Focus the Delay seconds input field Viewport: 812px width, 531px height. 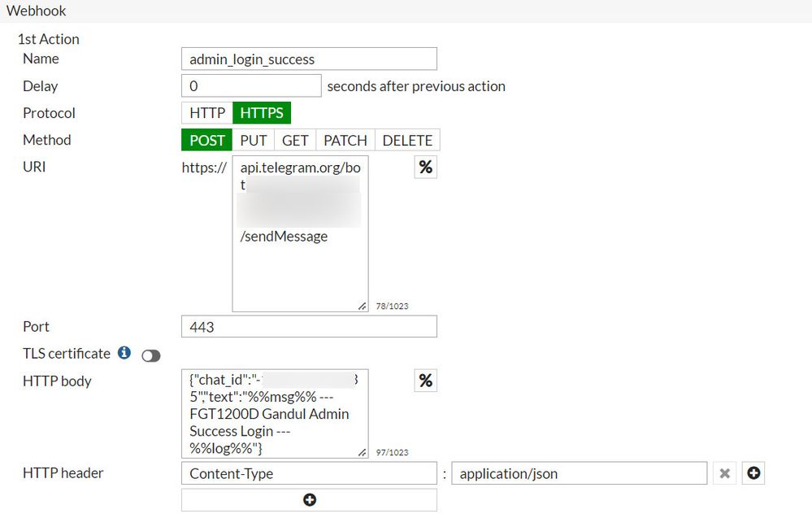(251, 85)
